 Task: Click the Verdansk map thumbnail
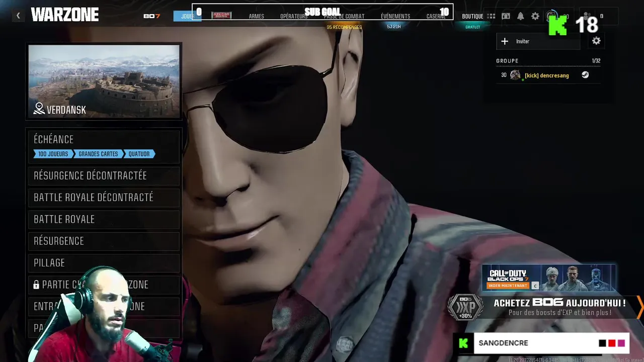click(104, 81)
